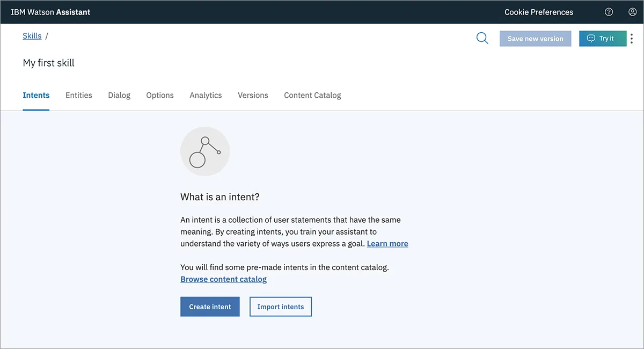Image resolution: width=644 pixels, height=349 pixels.
Task: Switch to the Entities tab
Action: click(79, 95)
